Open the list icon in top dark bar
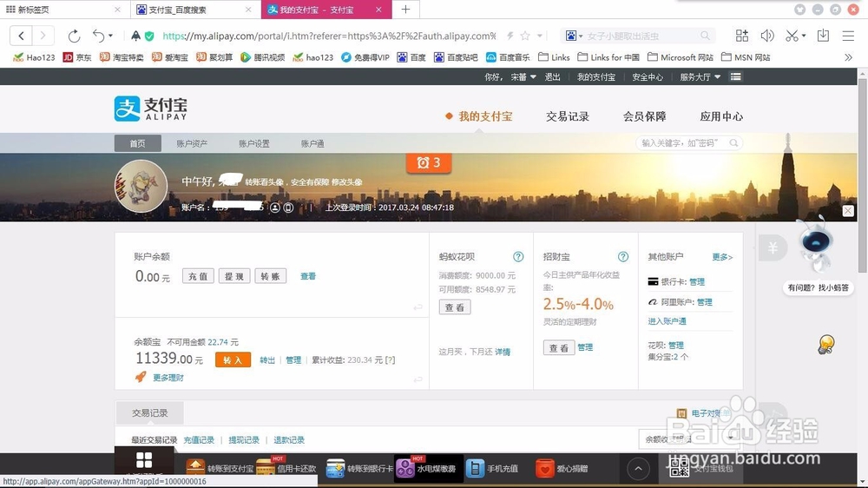 [736, 77]
